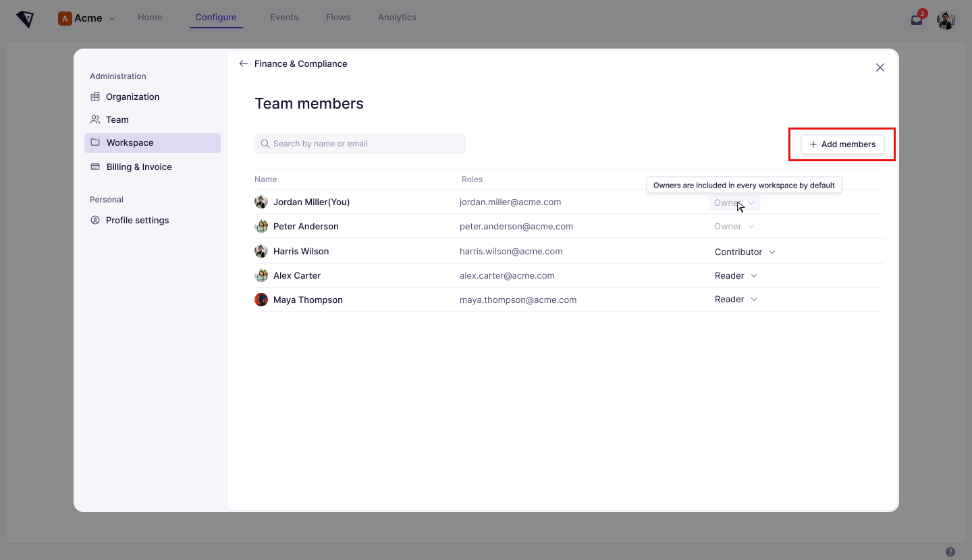Expand the Acme organization switcher chevron

pyautogui.click(x=112, y=19)
